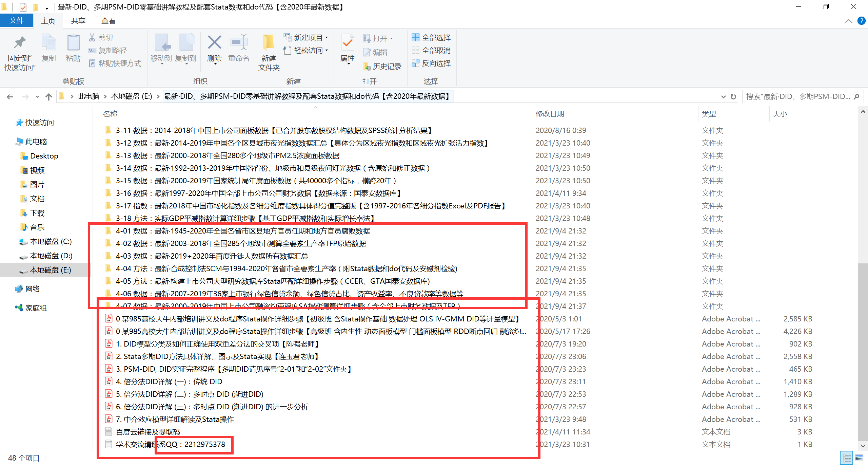868x465 pixels.
Task: Open the View (查看) ribbon tab
Action: (108, 21)
